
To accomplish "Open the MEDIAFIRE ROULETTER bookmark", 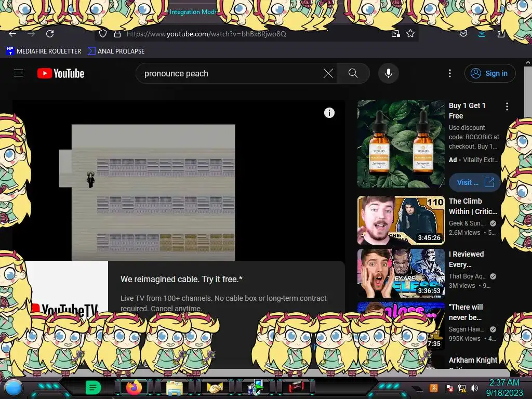I will [x=44, y=51].
